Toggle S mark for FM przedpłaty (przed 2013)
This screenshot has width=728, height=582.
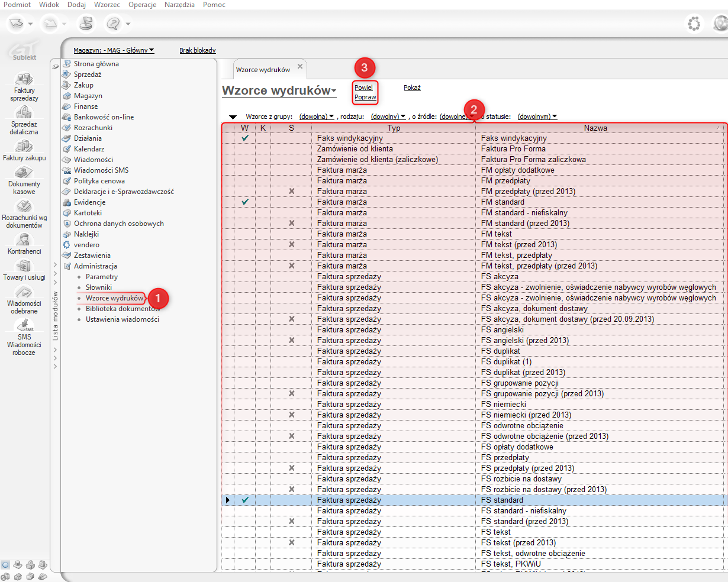click(x=291, y=192)
